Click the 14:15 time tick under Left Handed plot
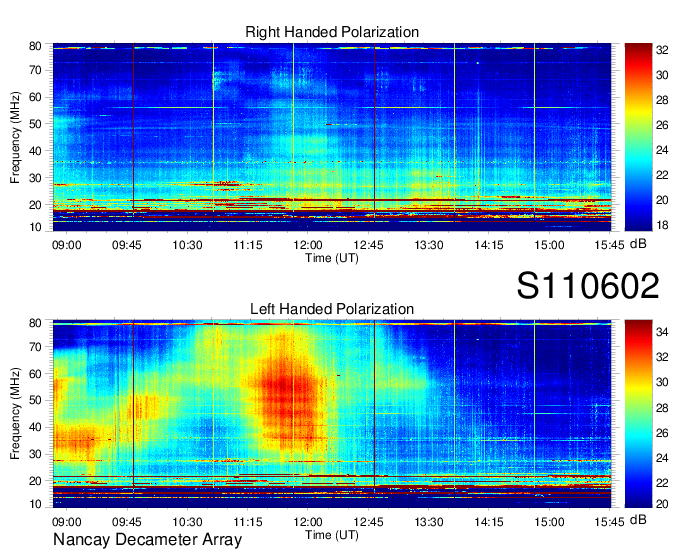680x552 pixels. click(x=489, y=522)
